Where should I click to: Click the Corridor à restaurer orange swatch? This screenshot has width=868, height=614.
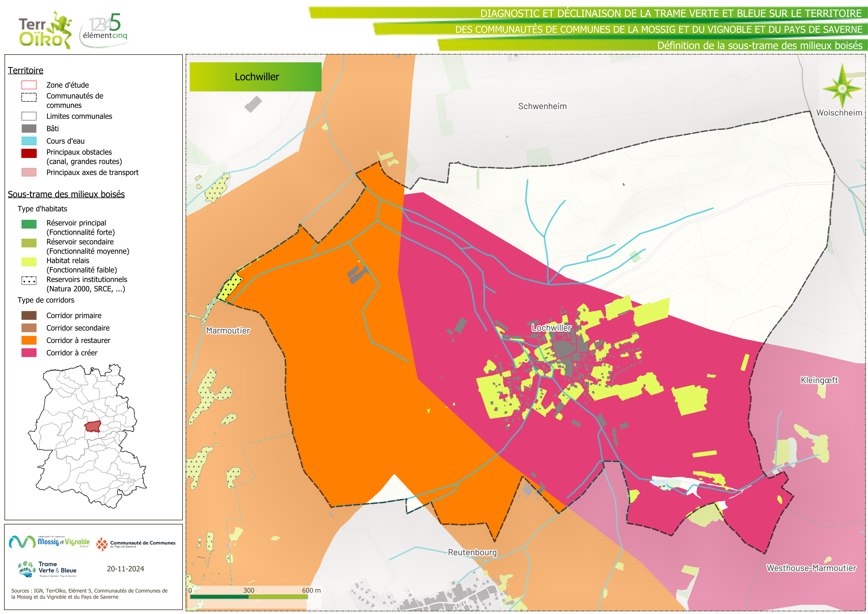(29, 341)
